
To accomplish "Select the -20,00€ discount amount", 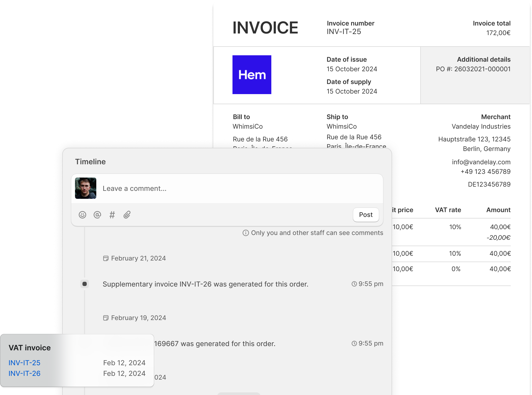I will click(498, 238).
